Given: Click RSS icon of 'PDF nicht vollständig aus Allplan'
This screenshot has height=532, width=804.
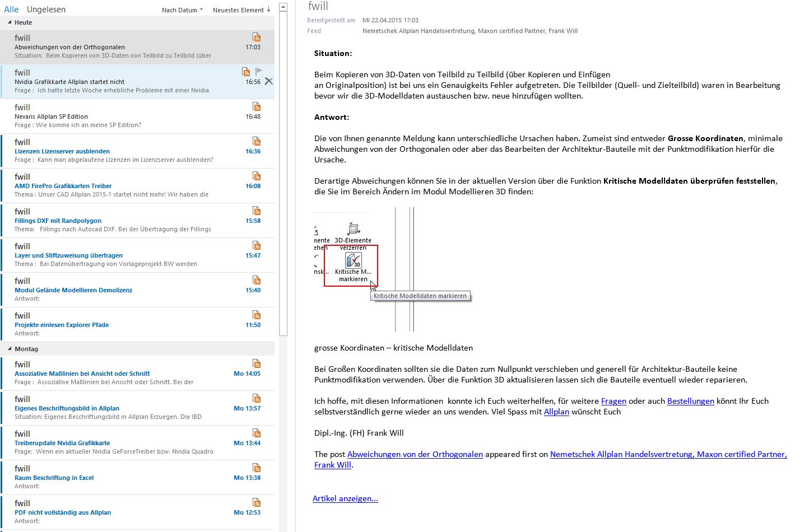Looking at the screenshot, I should 257,502.
